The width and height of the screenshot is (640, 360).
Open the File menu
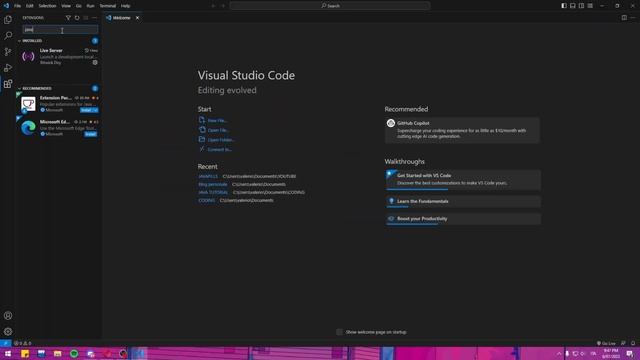18,6
